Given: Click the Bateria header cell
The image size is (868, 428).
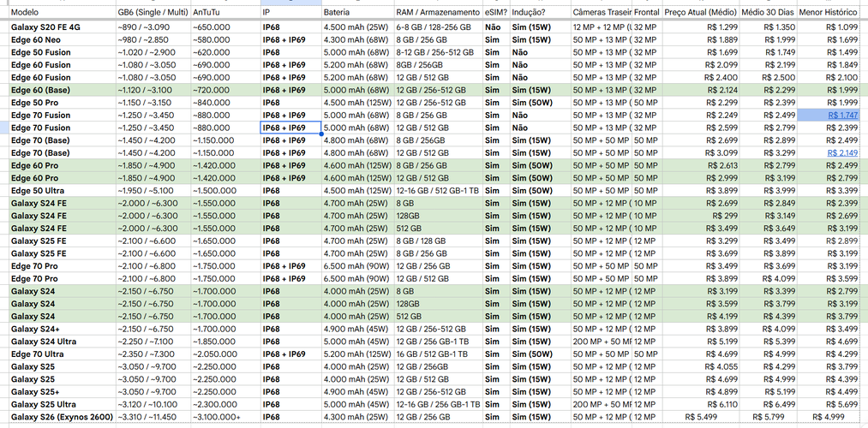Looking at the screenshot, I should 357,12.
